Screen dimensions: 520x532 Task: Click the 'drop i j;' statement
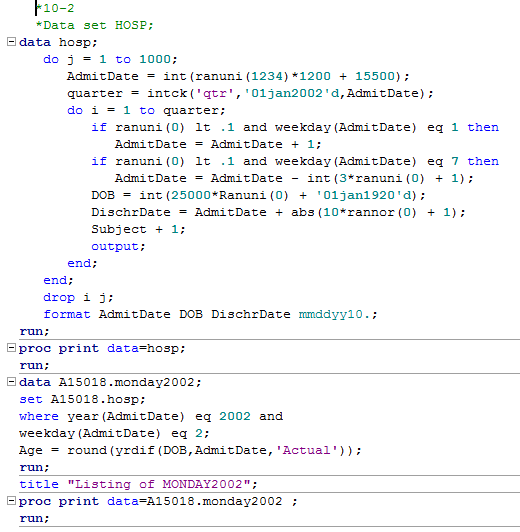point(78,297)
